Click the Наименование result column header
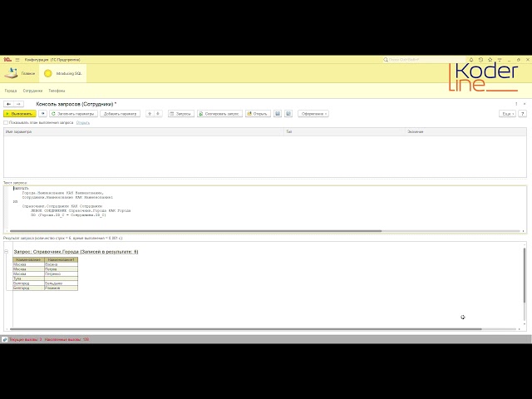This screenshot has height=399, width=532. (28, 259)
